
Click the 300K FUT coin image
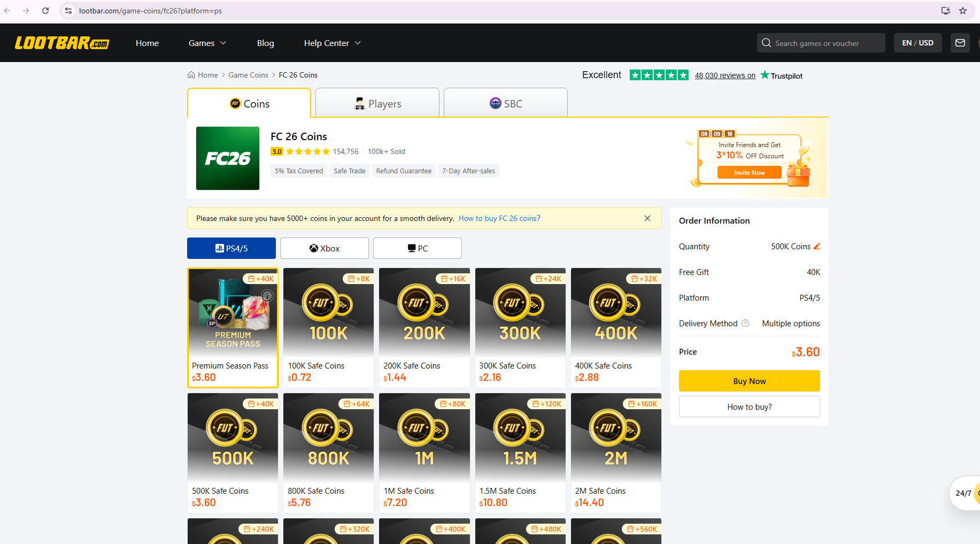[x=520, y=313]
